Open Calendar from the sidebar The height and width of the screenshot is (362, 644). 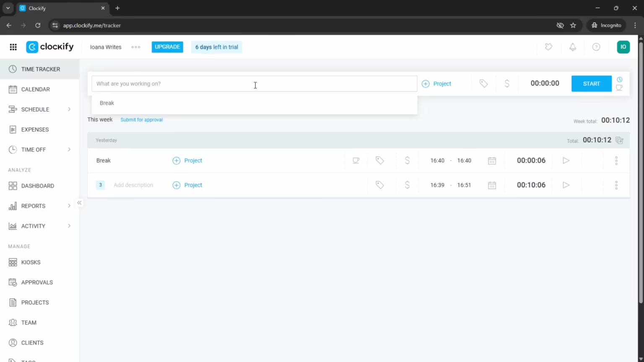[35, 89]
